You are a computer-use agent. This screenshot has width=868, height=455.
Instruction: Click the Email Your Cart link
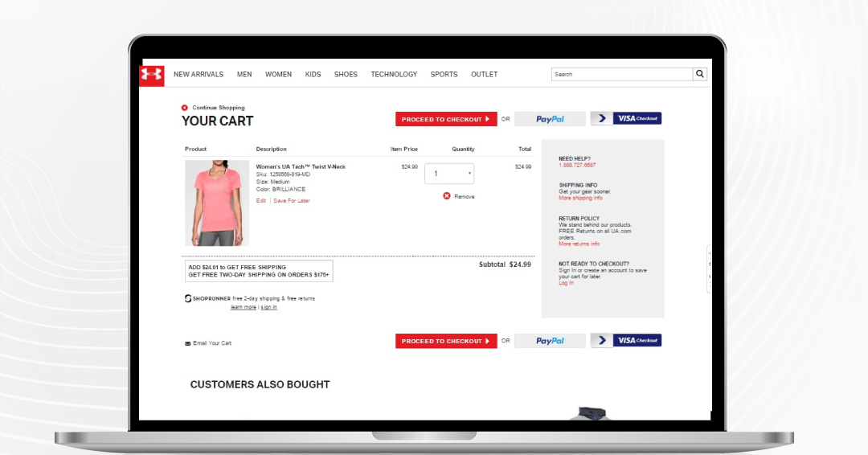(x=212, y=343)
